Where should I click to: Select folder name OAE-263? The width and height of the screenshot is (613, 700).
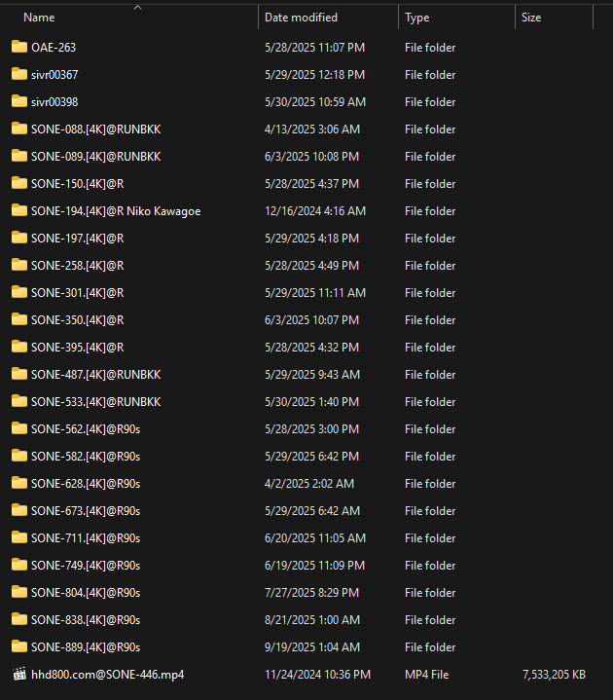click(x=54, y=48)
